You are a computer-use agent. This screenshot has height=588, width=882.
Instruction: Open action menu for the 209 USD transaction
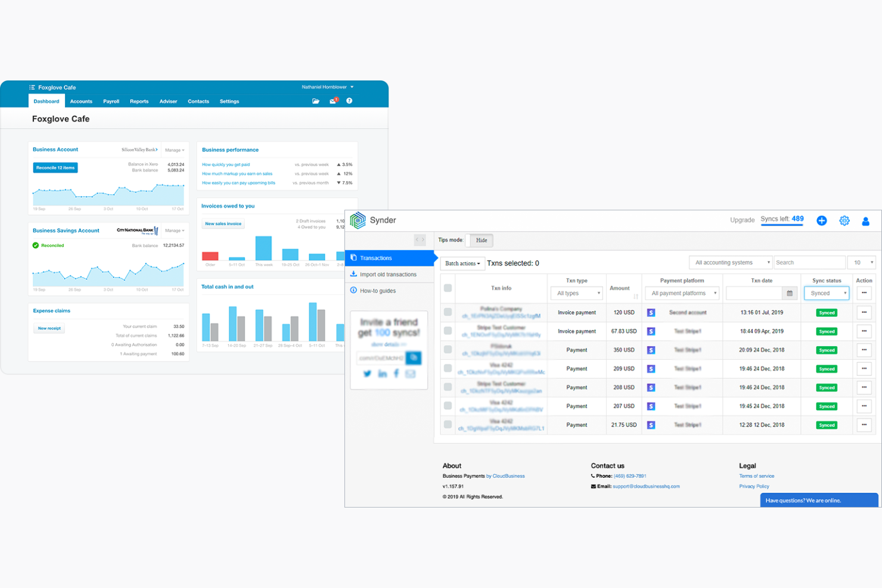point(864,368)
